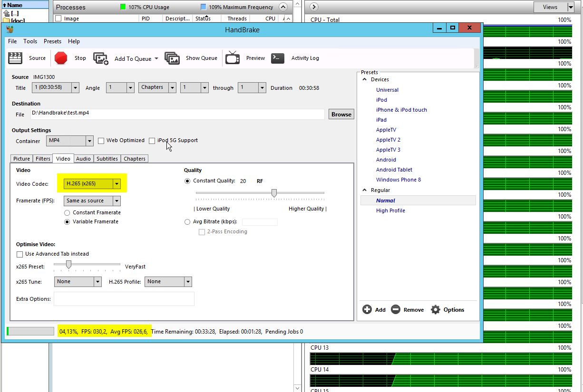Open the Show Queue icon

[x=172, y=58]
